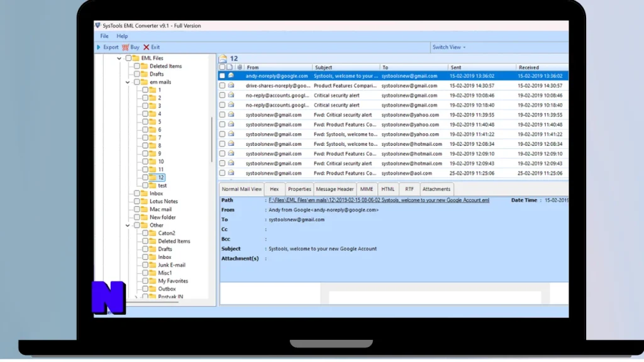Click the Mac mail folder icon
This screenshot has width=644, height=362.
[144, 209]
